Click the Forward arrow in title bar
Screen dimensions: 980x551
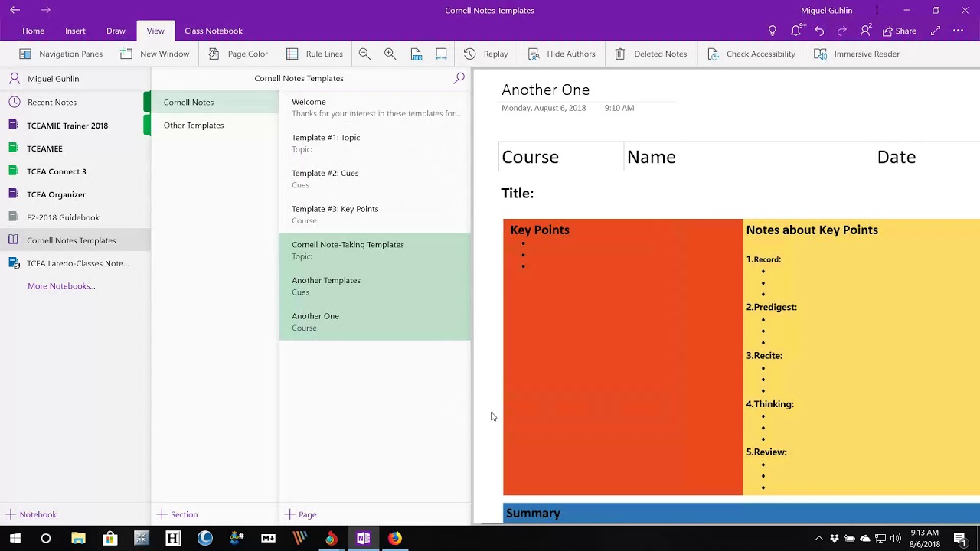pyautogui.click(x=45, y=10)
